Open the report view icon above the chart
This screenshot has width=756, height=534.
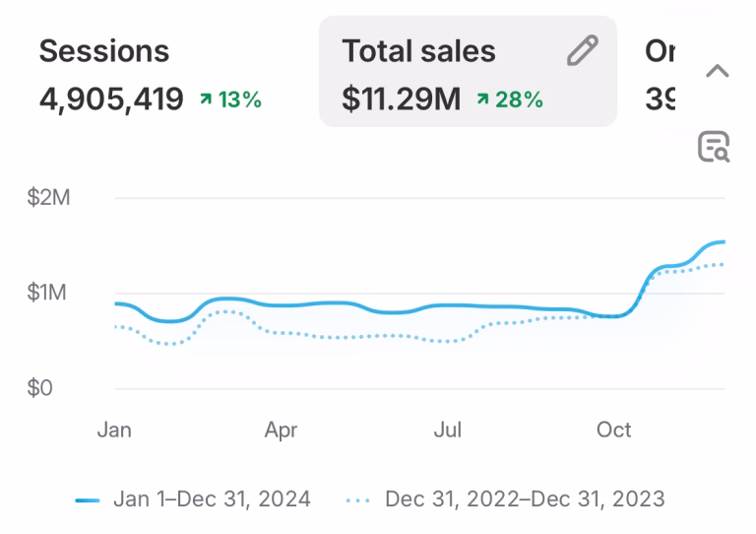714,147
